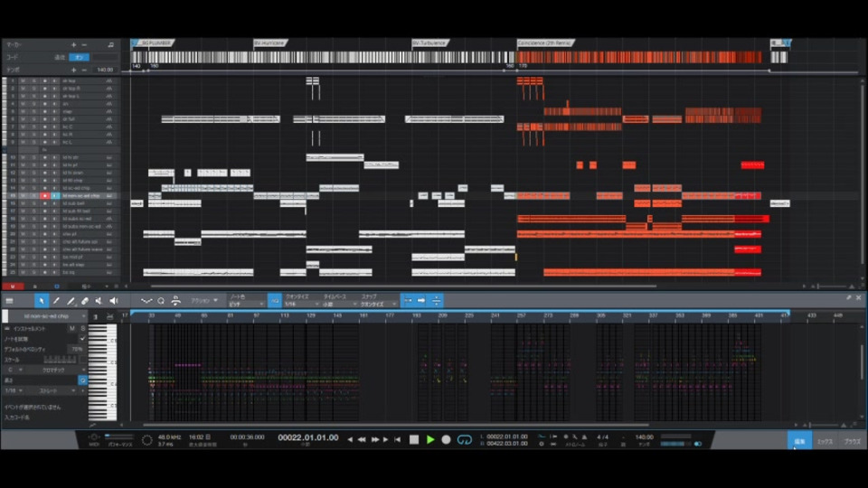
Task: Select the Eraser tool
Action: click(x=85, y=300)
